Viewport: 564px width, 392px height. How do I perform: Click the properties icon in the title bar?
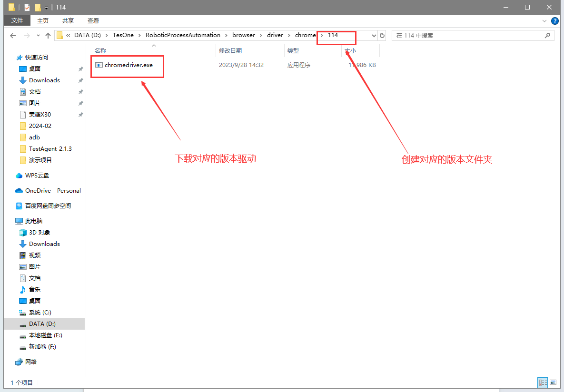27,7
